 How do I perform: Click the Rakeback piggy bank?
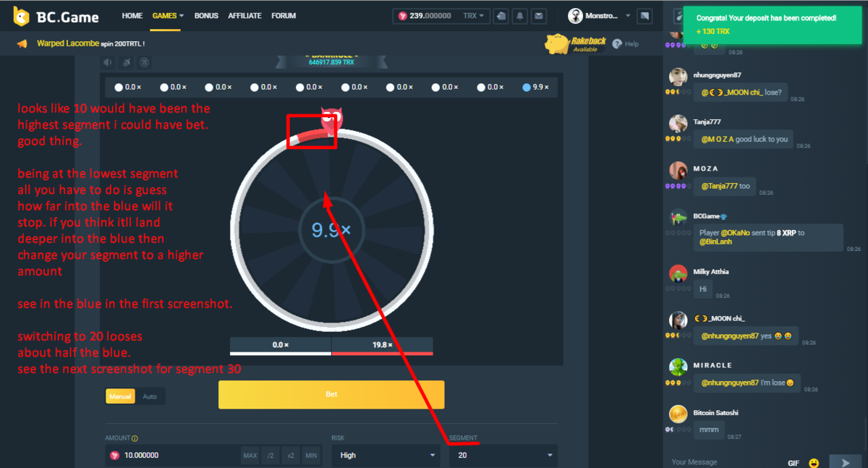pyautogui.click(x=557, y=44)
